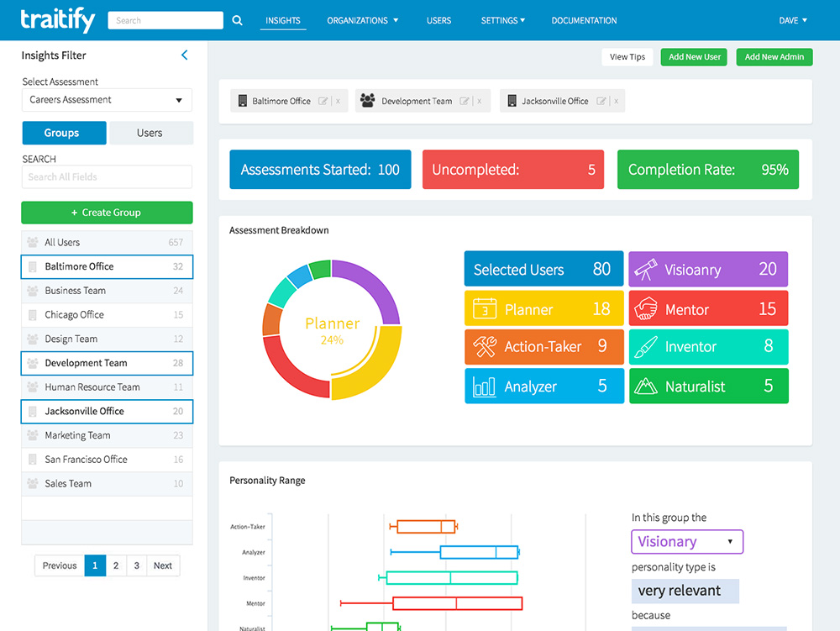
Task: Remove Development Team chip with x
Action: [x=479, y=102]
